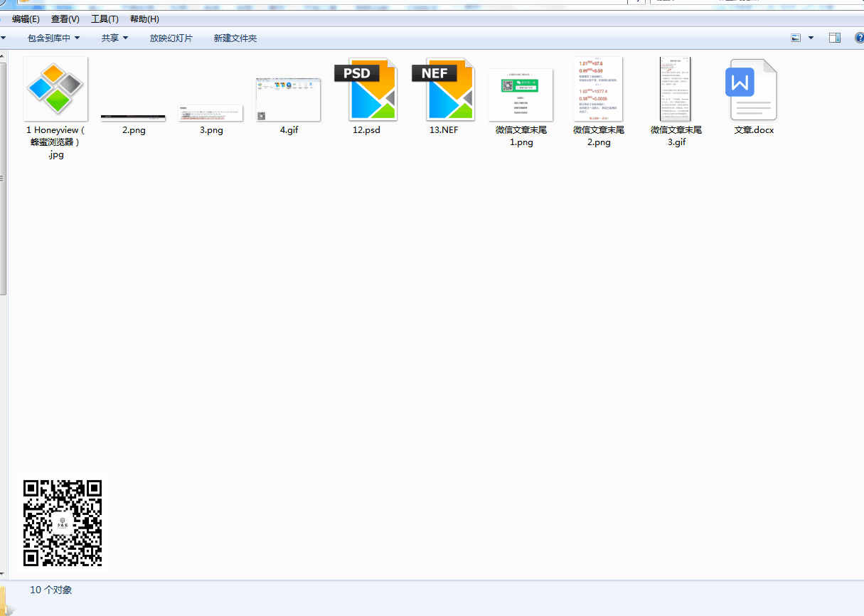This screenshot has width=864, height=616.
Task: Toggle the preview pane icon
Action: click(x=835, y=38)
